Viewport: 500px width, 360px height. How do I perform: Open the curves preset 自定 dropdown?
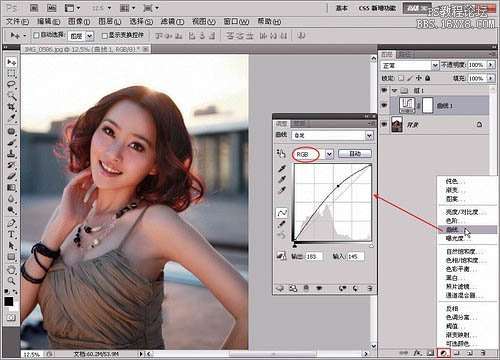[x=369, y=135]
